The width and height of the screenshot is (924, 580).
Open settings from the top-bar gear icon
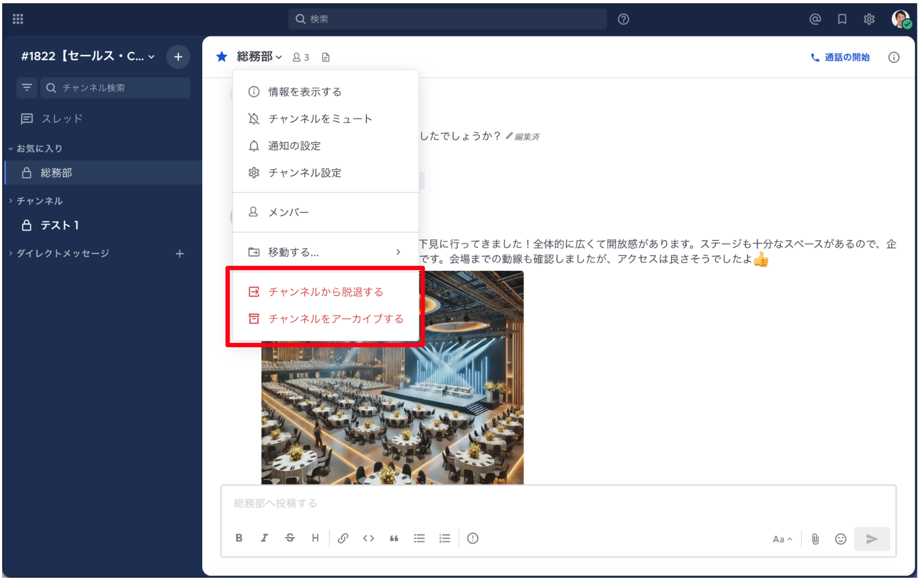869,19
